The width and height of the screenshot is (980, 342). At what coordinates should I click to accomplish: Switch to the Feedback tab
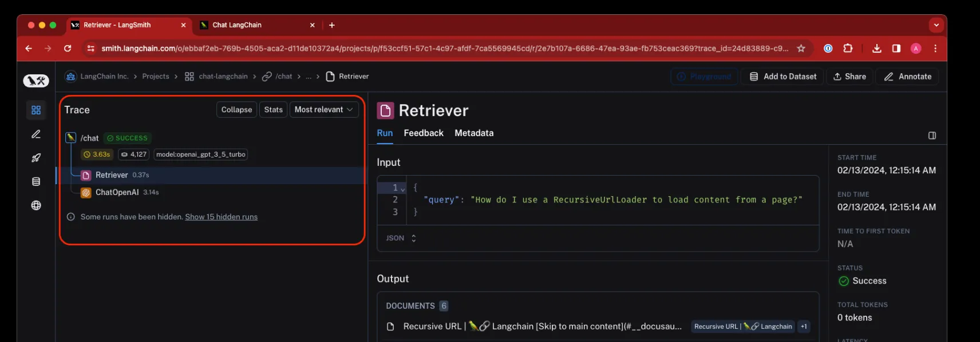(x=424, y=133)
